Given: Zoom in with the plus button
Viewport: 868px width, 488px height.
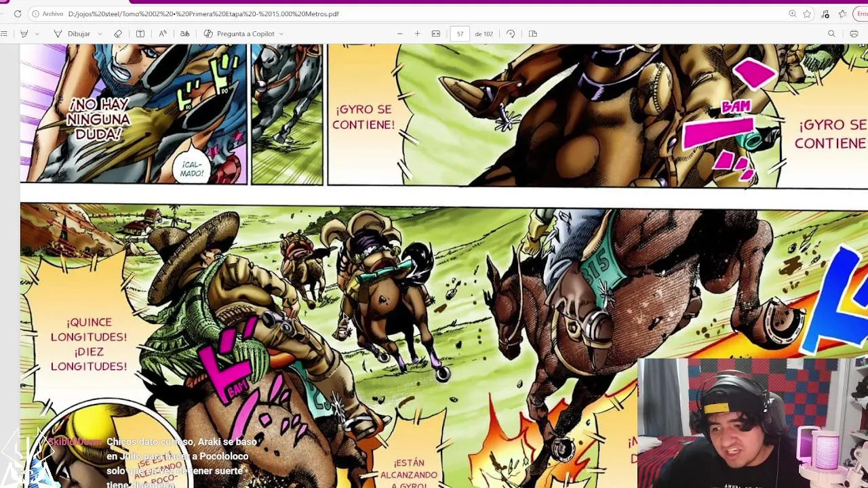Looking at the screenshot, I should (x=417, y=34).
